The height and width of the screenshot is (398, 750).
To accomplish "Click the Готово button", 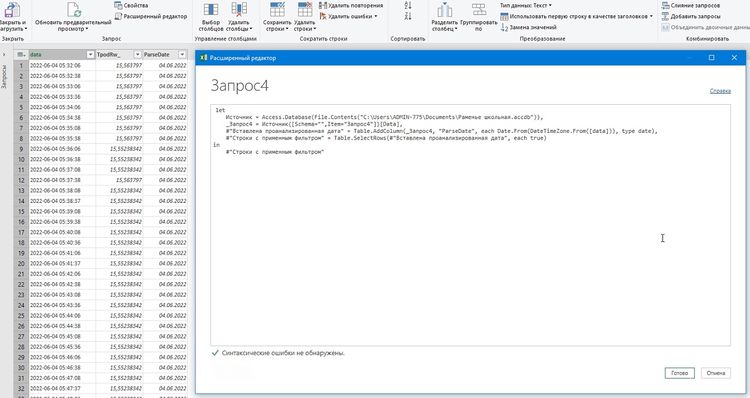I will (x=679, y=373).
